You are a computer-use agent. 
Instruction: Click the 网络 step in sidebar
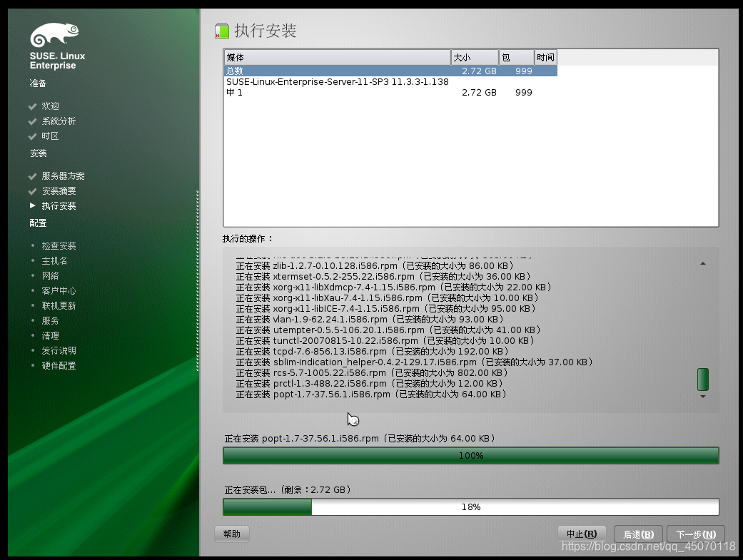click(x=50, y=276)
